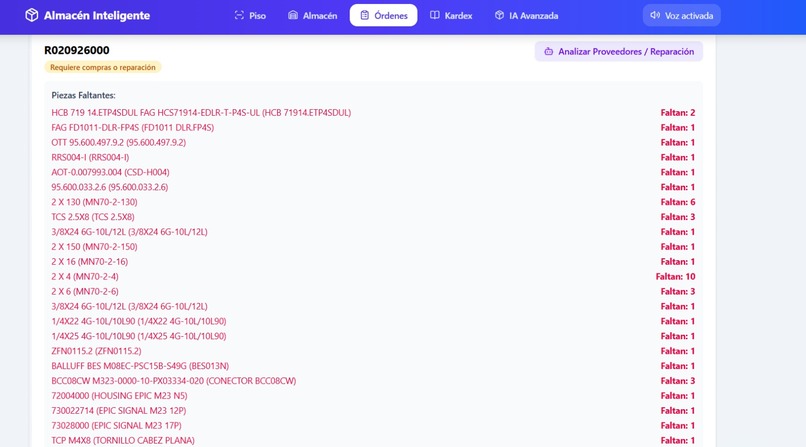Select 95.600.033.2.6 part row
The image size is (806, 447).
[x=373, y=187]
